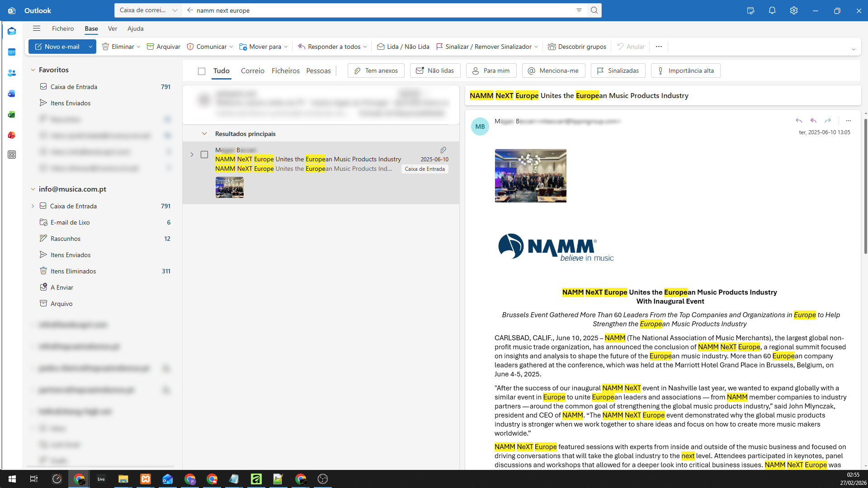
Task: Open the group photo thumbnail in search result
Action: coord(230,188)
